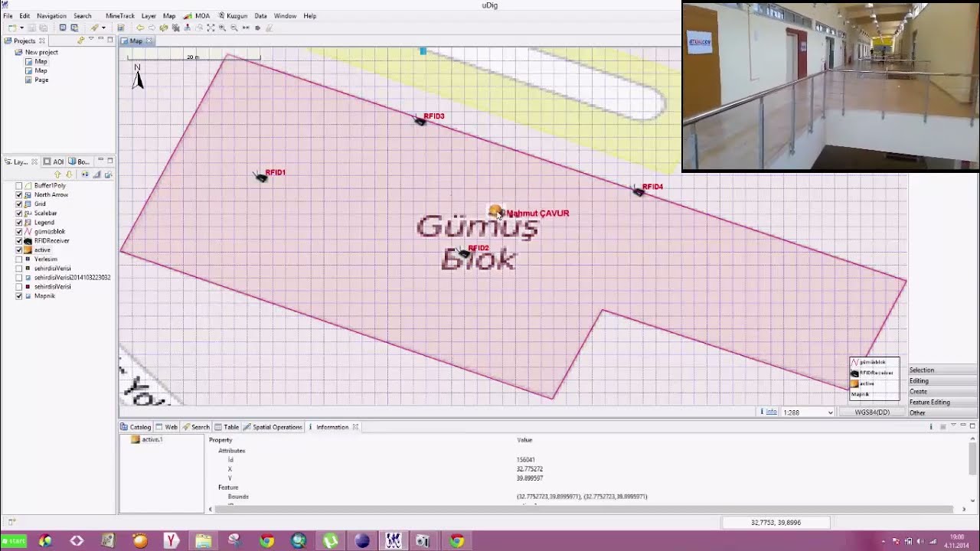Click the Information panel vertical scrollbar

click(973, 459)
